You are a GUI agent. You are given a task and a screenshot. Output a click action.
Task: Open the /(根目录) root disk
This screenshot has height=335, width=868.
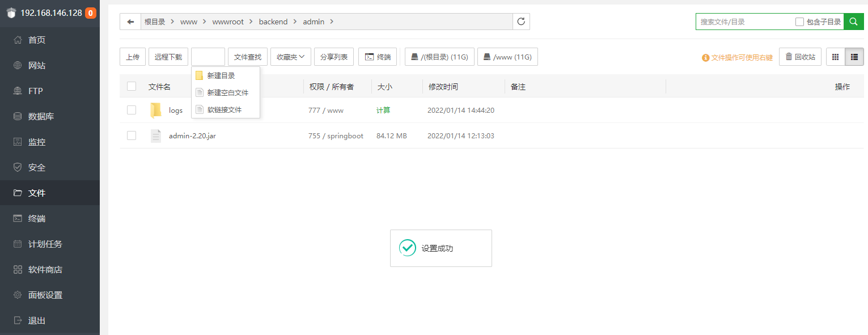click(x=439, y=57)
